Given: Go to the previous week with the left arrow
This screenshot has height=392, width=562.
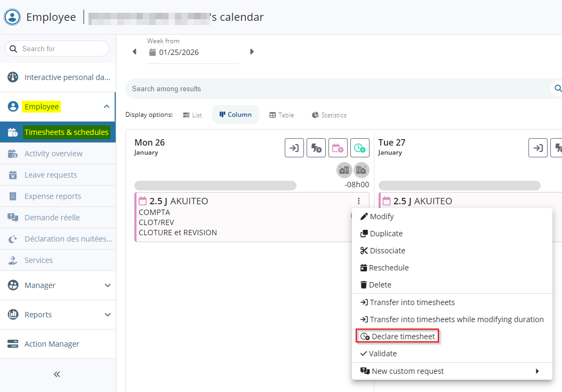Looking at the screenshot, I should pos(134,52).
